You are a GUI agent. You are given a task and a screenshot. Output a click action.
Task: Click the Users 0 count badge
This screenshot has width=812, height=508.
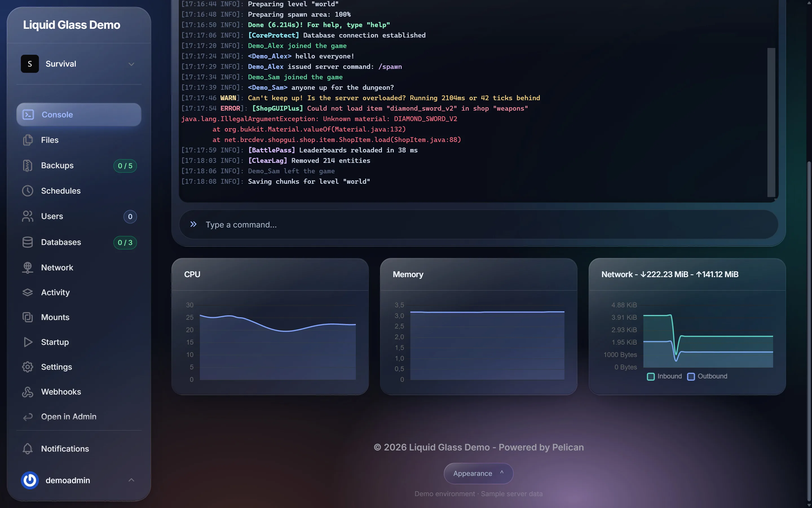130,217
